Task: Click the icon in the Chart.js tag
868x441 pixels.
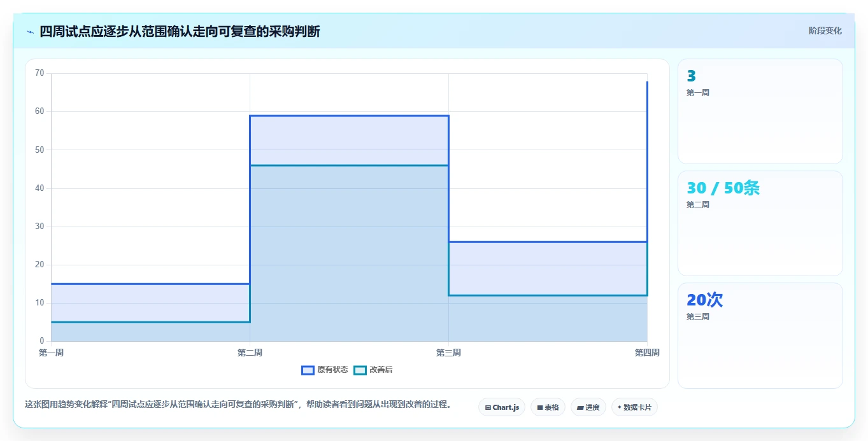Action: point(488,407)
